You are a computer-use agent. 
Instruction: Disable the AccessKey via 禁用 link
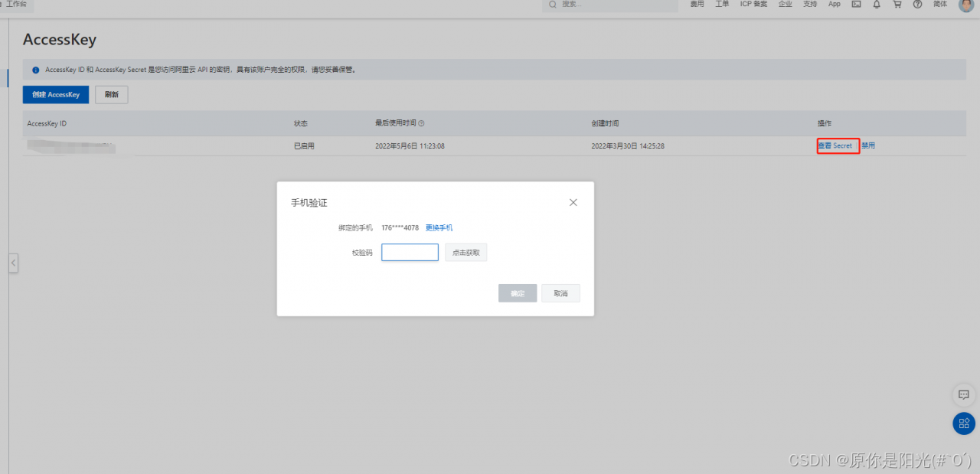pyautogui.click(x=869, y=145)
